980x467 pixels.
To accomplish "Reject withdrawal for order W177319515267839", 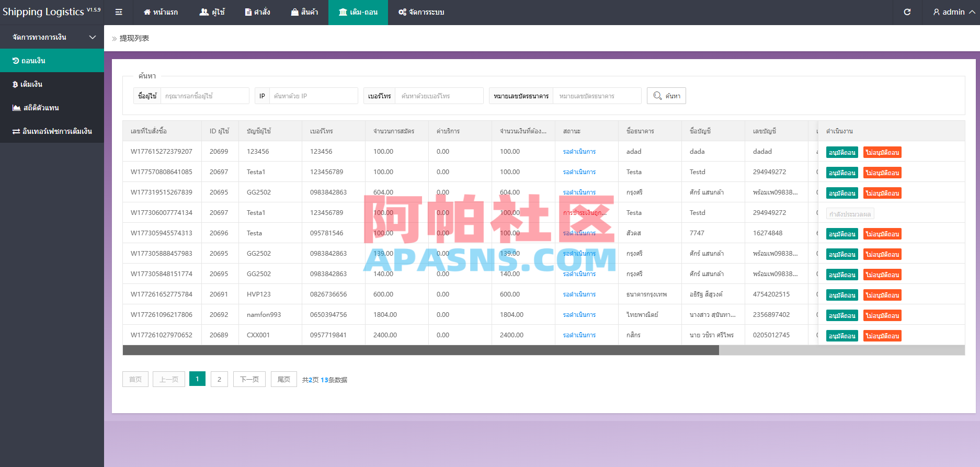I will point(882,193).
